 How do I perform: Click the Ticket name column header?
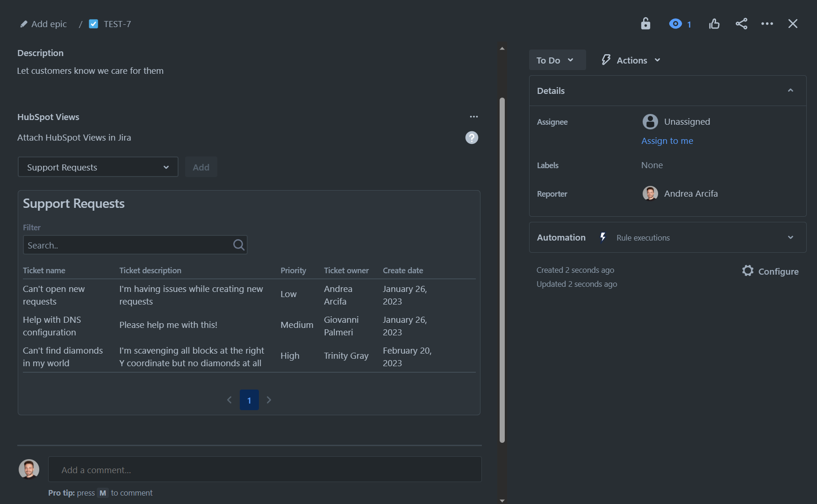point(44,270)
